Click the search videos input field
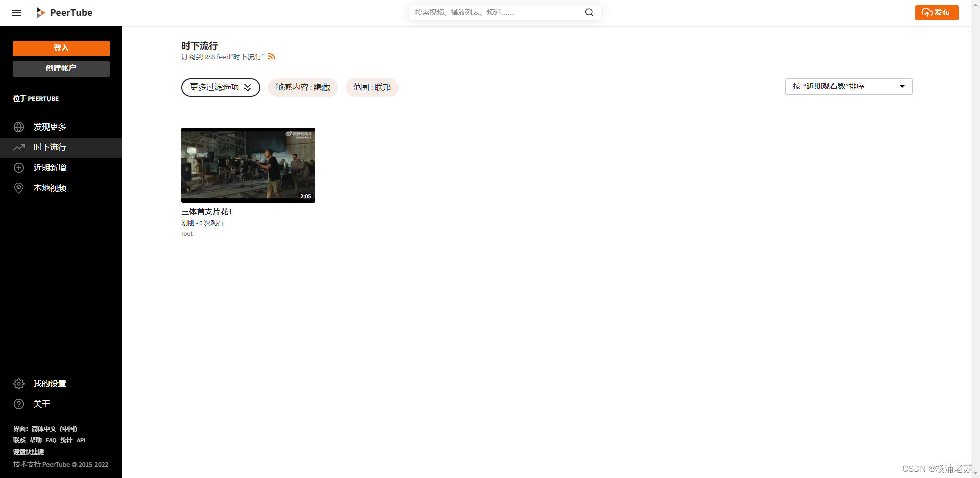This screenshot has width=980, height=478. (x=496, y=12)
